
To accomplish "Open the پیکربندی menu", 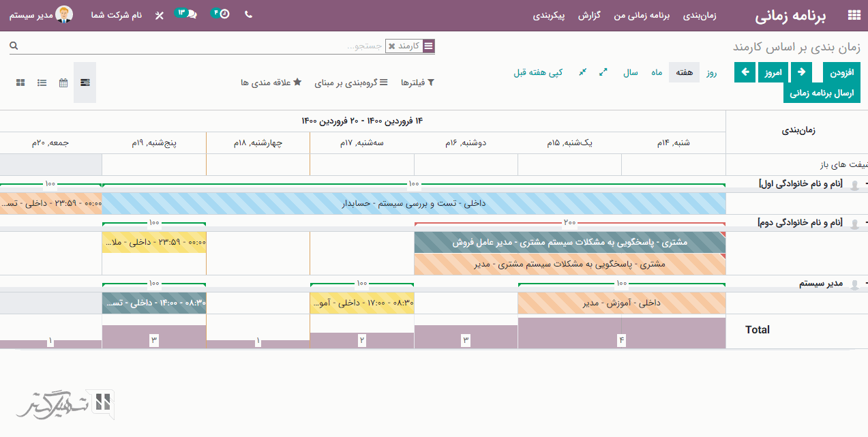I will (x=549, y=15).
